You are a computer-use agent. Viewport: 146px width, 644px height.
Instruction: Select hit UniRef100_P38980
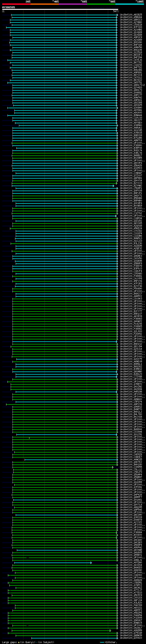131,145
